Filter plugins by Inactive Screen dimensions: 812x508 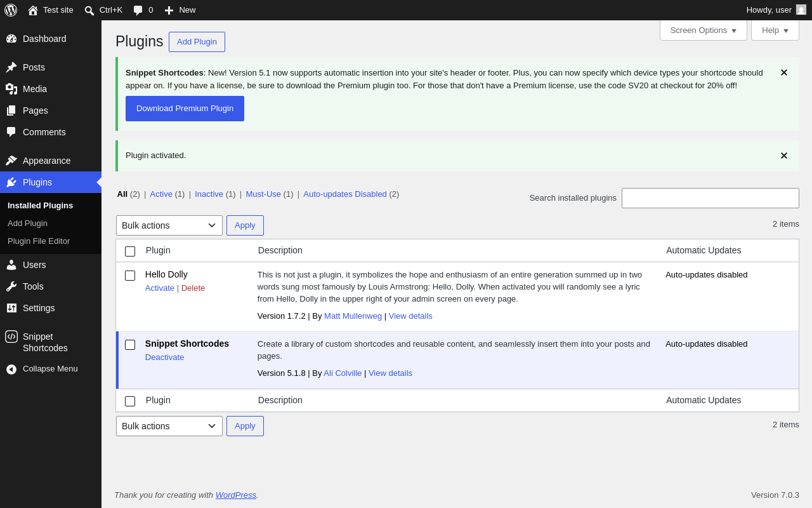pyautogui.click(x=209, y=194)
